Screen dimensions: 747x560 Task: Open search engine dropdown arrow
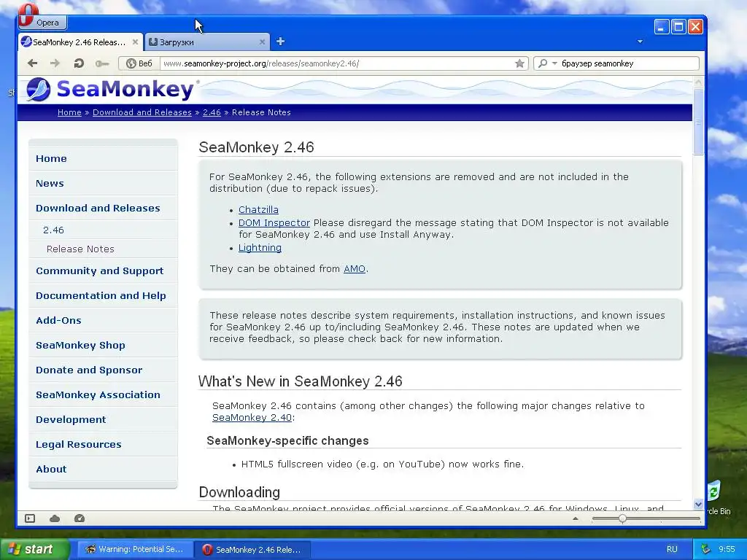click(x=554, y=63)
